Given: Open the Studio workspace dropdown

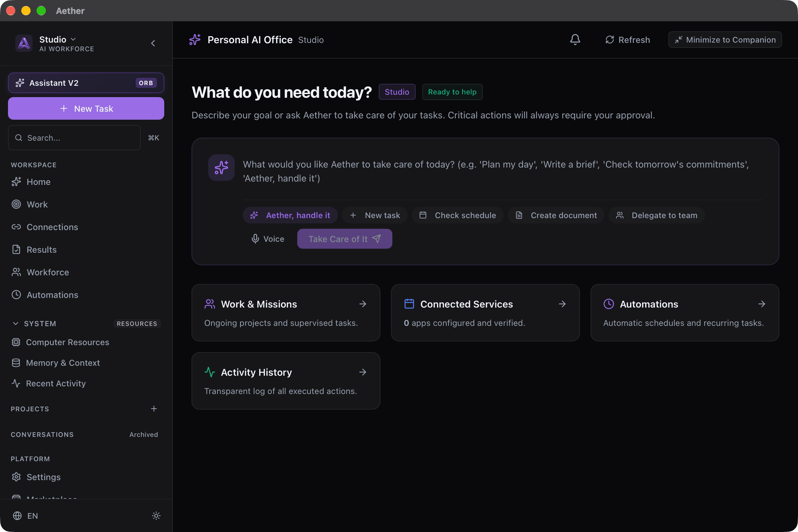Looking at the screenshot, I should point(57,39).
